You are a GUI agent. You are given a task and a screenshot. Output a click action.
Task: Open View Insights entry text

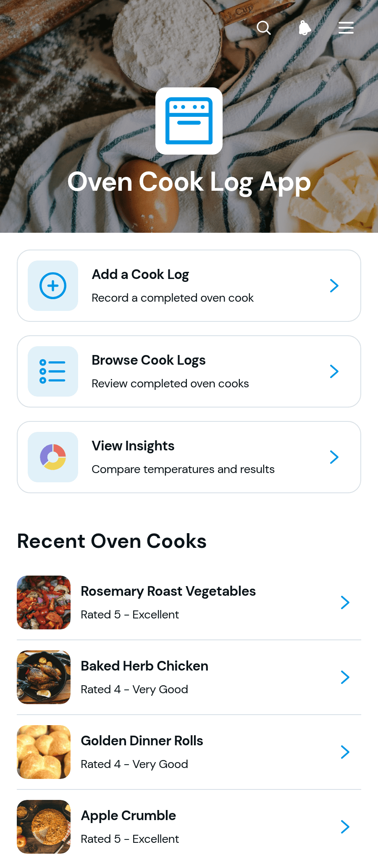click(133, 446)
